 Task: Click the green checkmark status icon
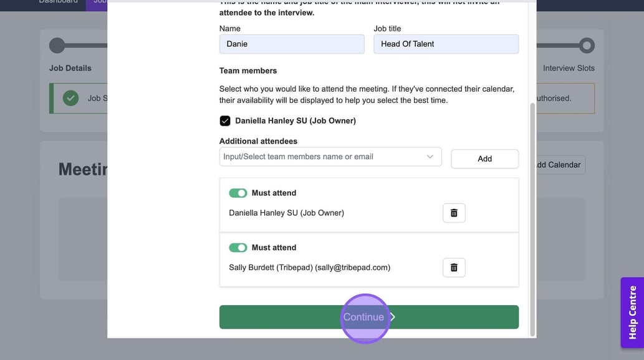point(70,98)
